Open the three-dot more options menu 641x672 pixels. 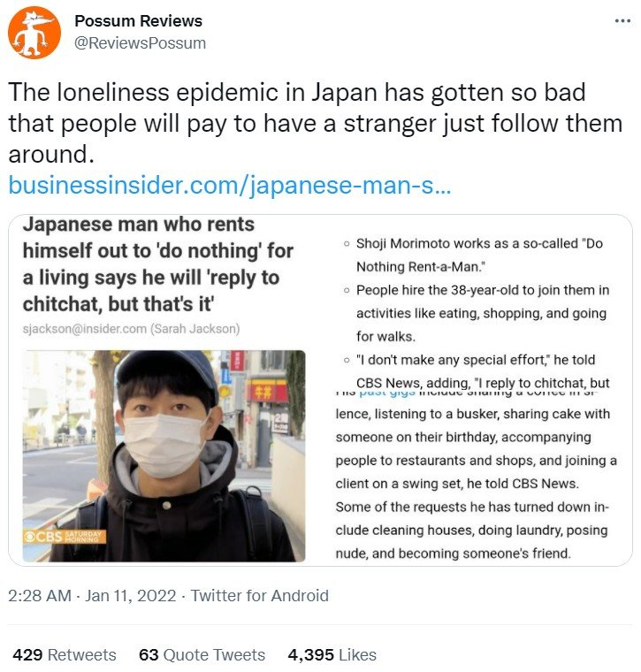click(622, 20)
